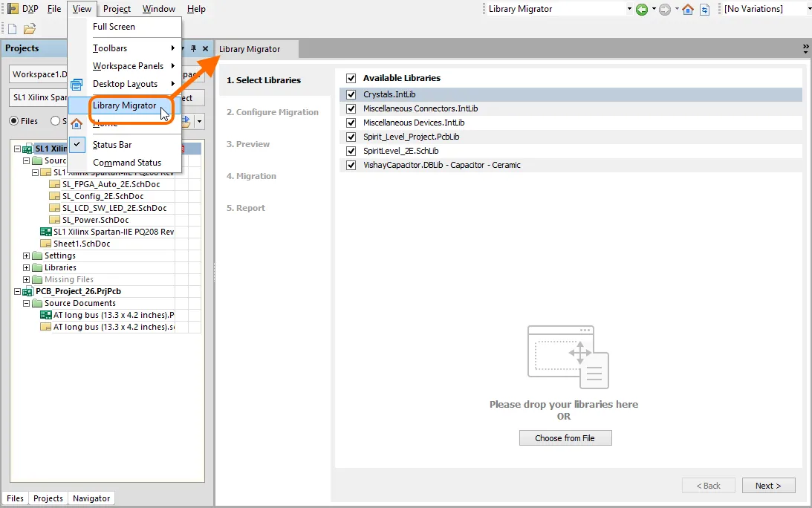Click the Libraries folder icon

(x=36, y=267)
